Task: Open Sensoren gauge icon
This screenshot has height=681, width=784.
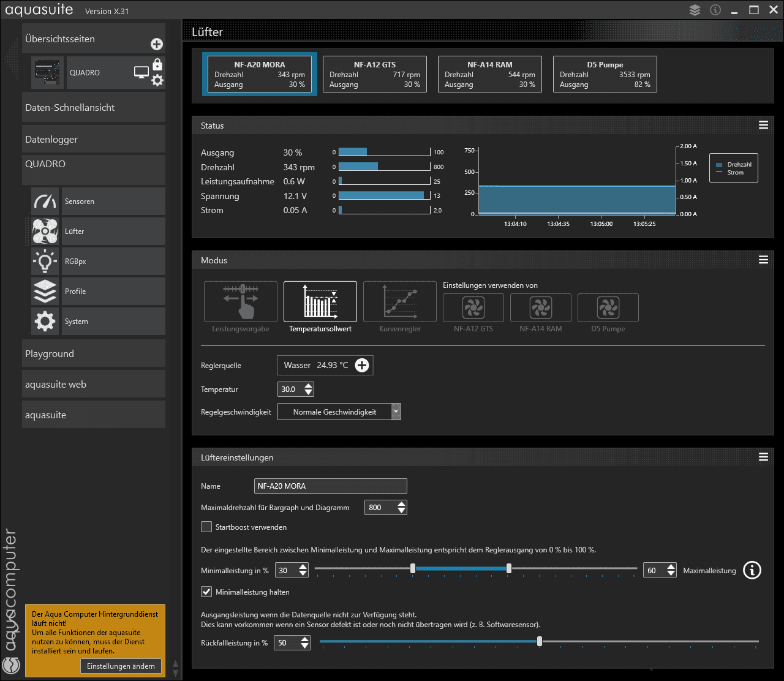Action: (x=45, y=201)
